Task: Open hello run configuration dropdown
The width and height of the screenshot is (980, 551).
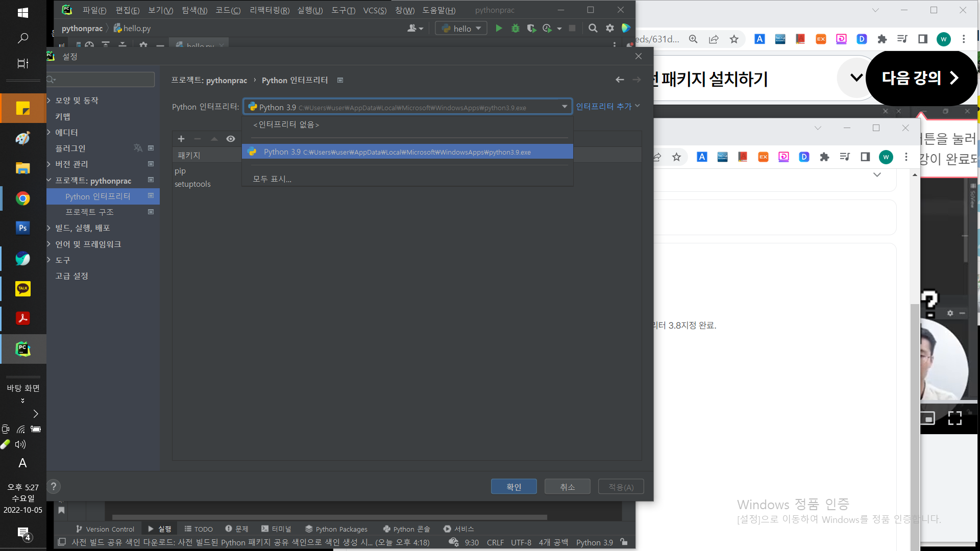Action: (461, 29)
